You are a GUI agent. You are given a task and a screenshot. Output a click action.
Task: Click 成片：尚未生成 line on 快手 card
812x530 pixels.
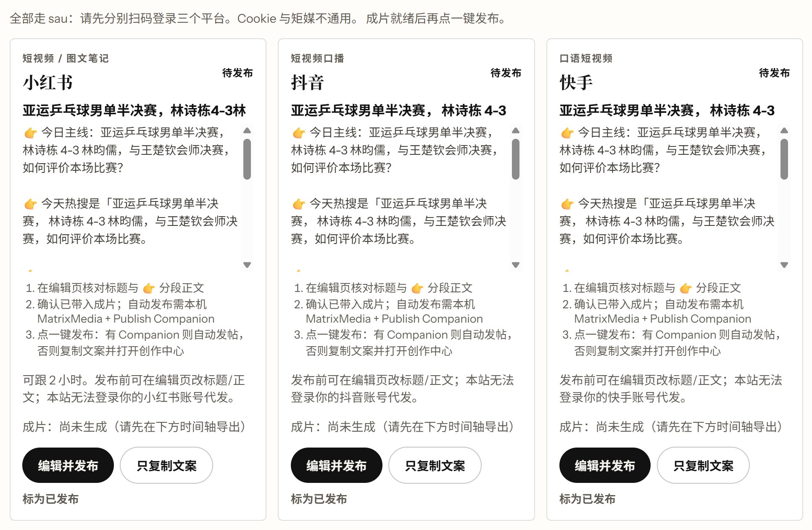point(671,427)
